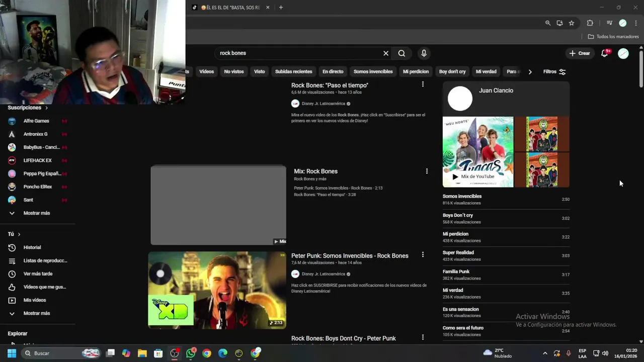Play the Mix de YouTube cover image

pyautogui.click(x=478, y=152)
